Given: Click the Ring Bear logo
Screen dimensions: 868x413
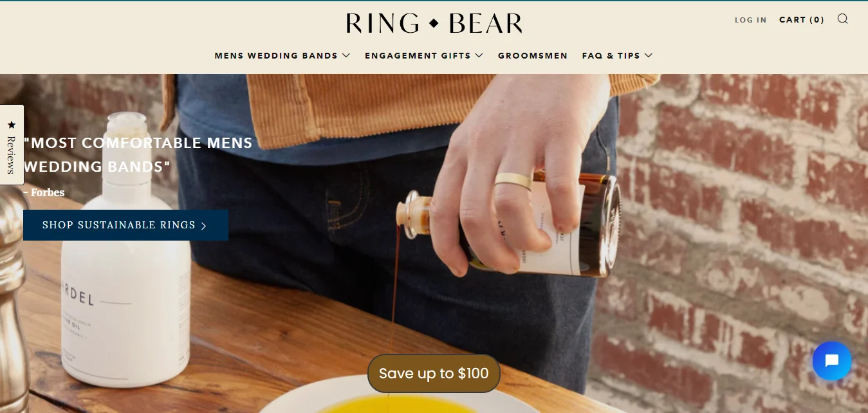Looking at the screenshot, I should click(x=434, y=23).
